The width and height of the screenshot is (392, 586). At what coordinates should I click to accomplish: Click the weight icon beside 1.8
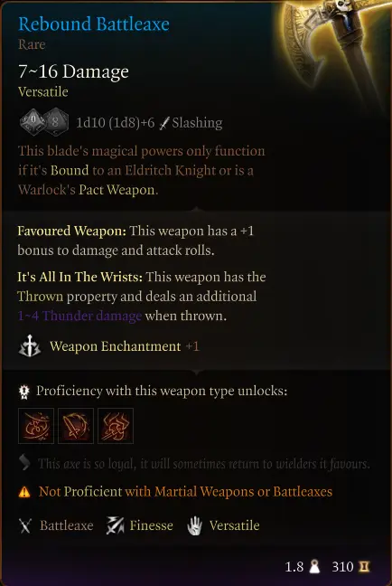point(315,567)
